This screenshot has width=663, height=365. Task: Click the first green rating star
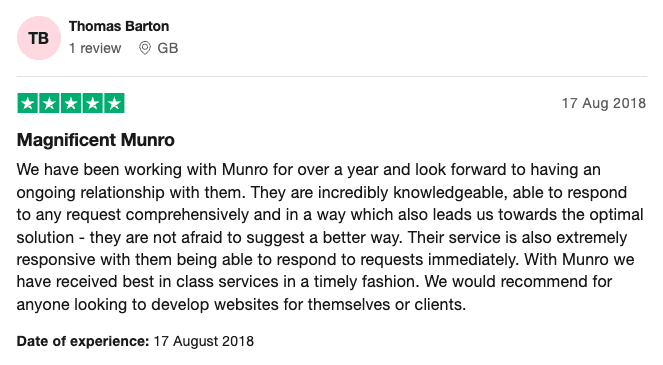point(28,103)
